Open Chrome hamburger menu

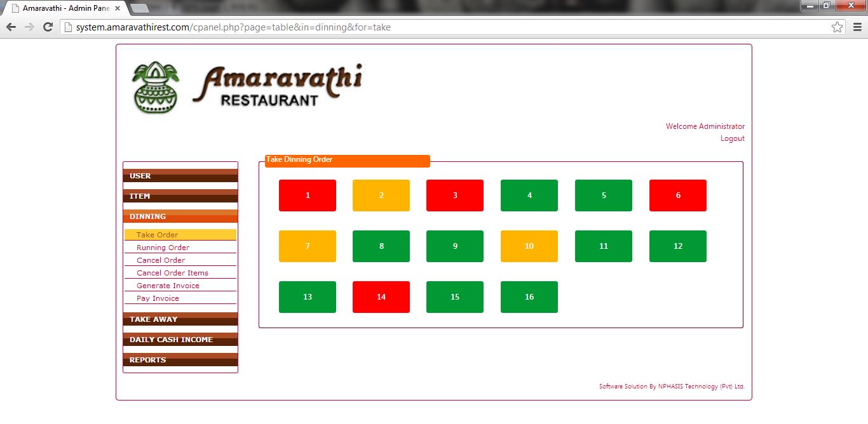click(857, 27)
